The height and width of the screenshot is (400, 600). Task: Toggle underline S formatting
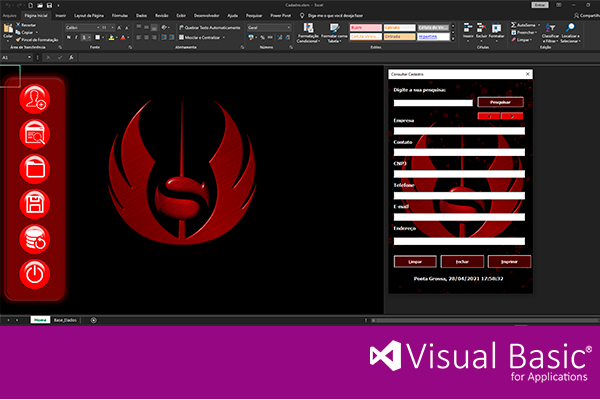pyautogui.click(x=84, y=38)
